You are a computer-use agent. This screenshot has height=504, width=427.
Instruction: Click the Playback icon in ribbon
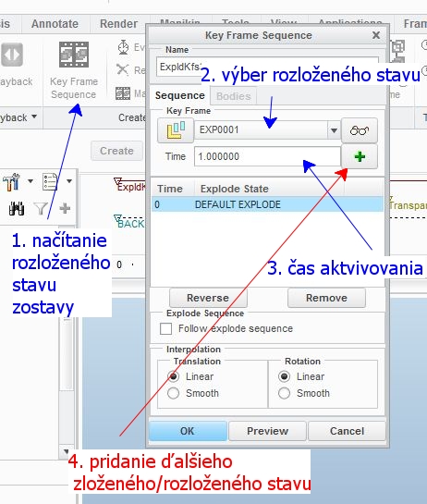[x=12, y=55]
